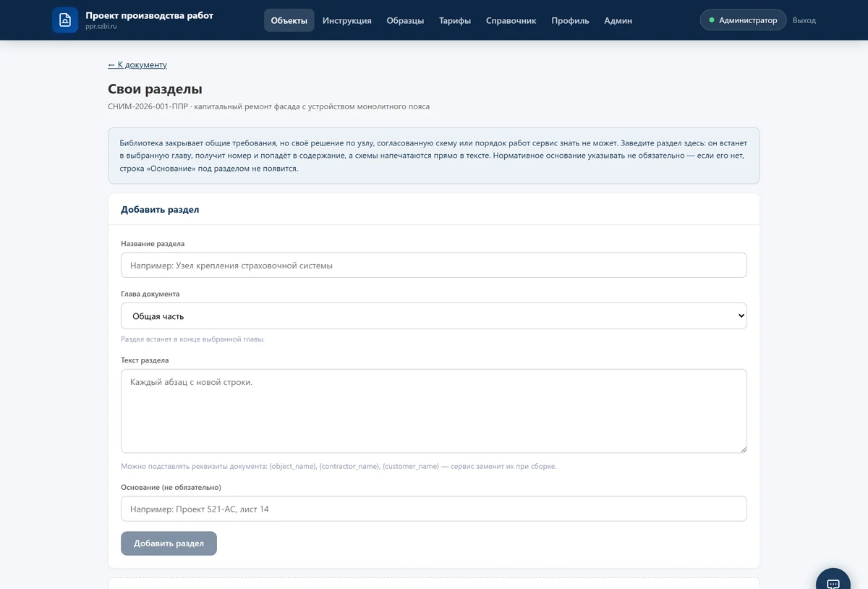Open the Справочник menu item
Image resolution: width=868 pixels, height=589 pixels.
(x=511, y=20)
